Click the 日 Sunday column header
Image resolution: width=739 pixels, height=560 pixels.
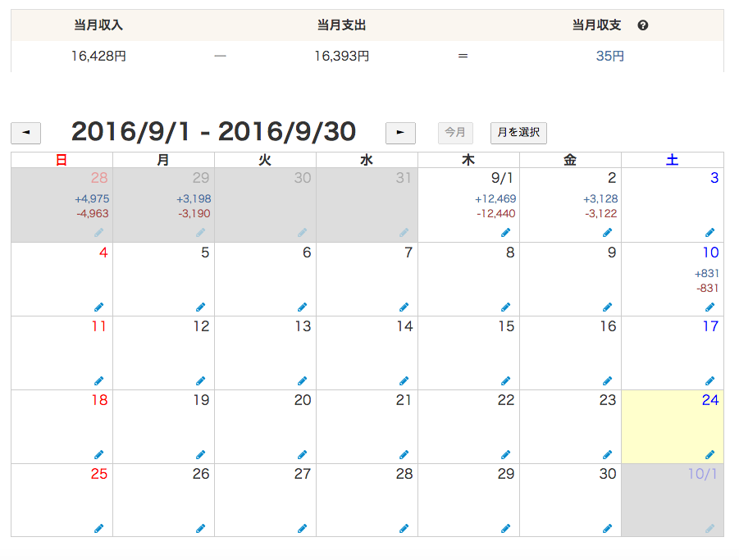(x=62, y=160)
